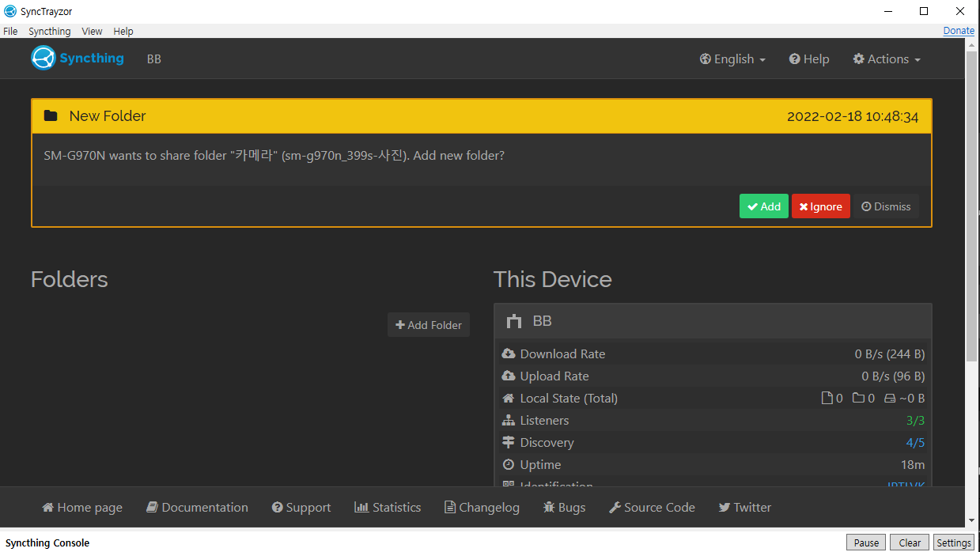The height and width of the screenshot is (552, 980).
Task: Click the question mark icon beside Help
Action: [x=794, y=59]
